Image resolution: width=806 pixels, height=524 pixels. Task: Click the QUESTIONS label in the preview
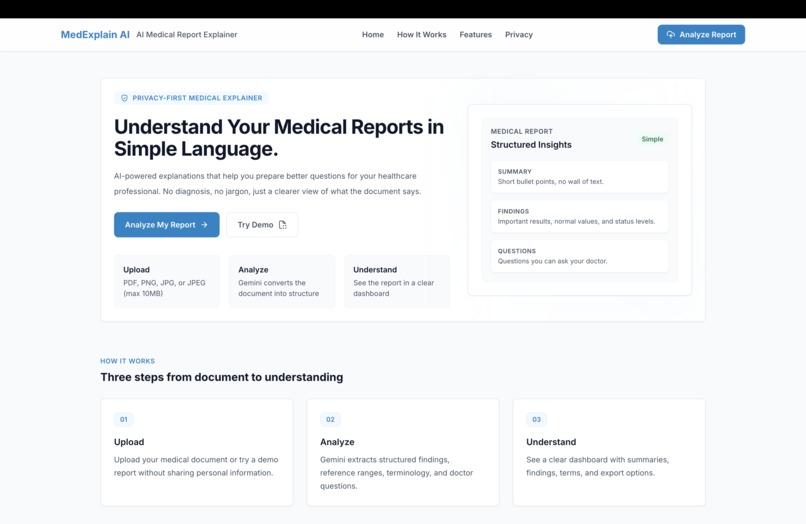[x=517, y=251]
